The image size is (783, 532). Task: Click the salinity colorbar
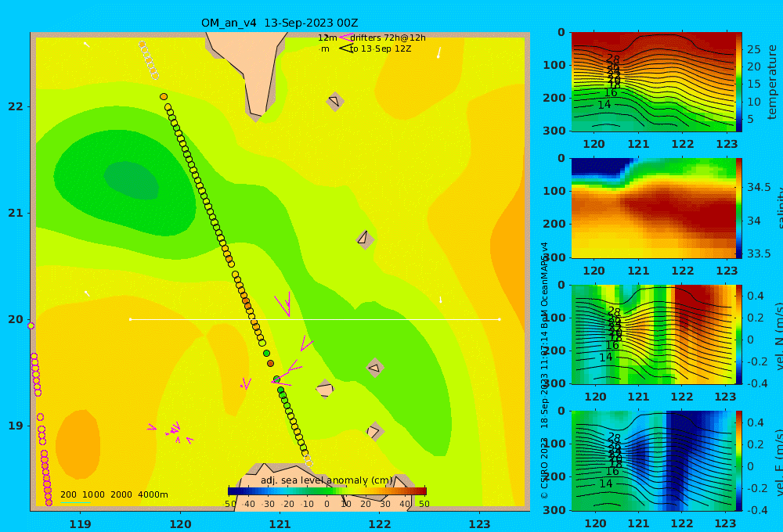738,208
